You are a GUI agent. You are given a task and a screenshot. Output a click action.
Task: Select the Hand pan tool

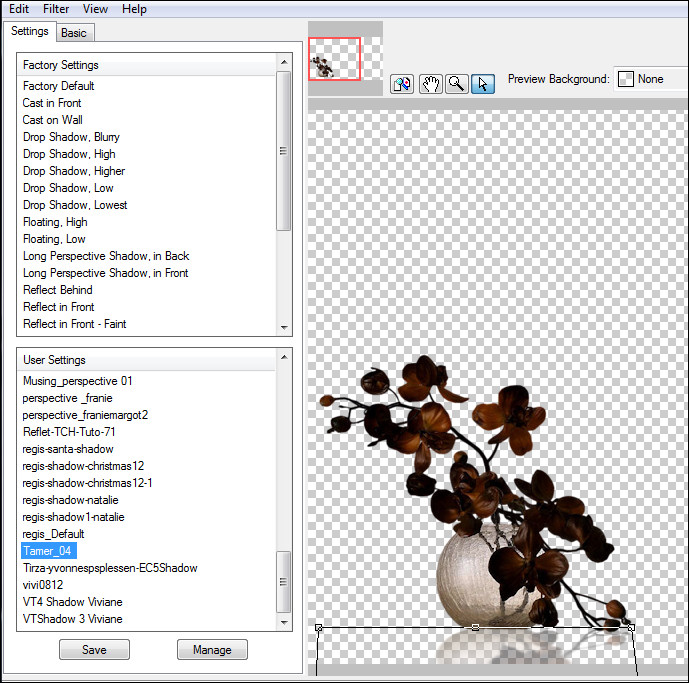(x=430, y=84)
